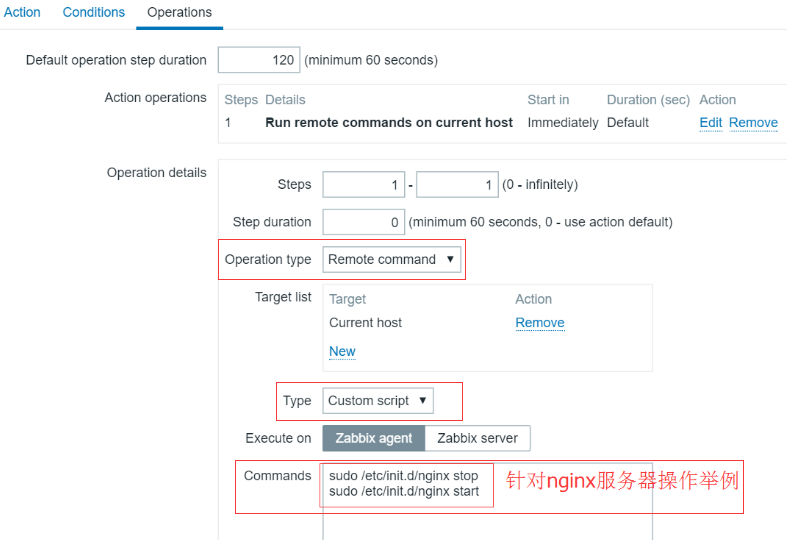Open the Conditions tab
Viewport: 787px width, 540px height.
(x=94, y=12)
